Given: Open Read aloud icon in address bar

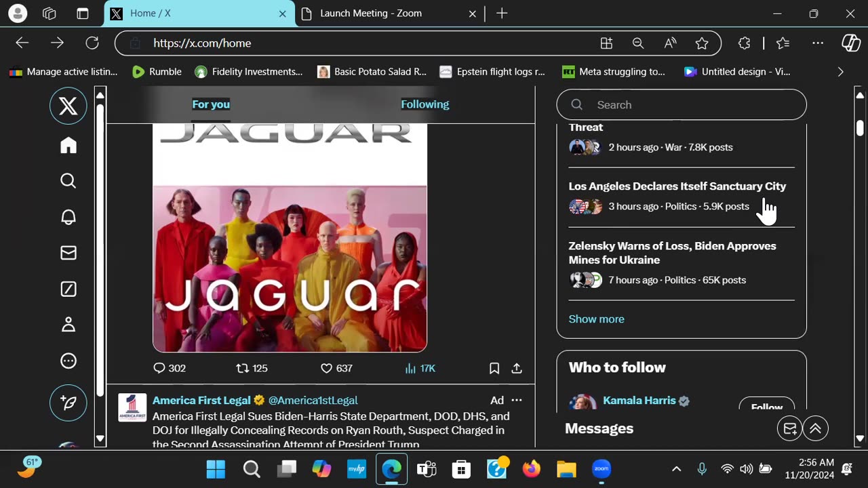Looking at the screenshot, I should tap(670, 43).
